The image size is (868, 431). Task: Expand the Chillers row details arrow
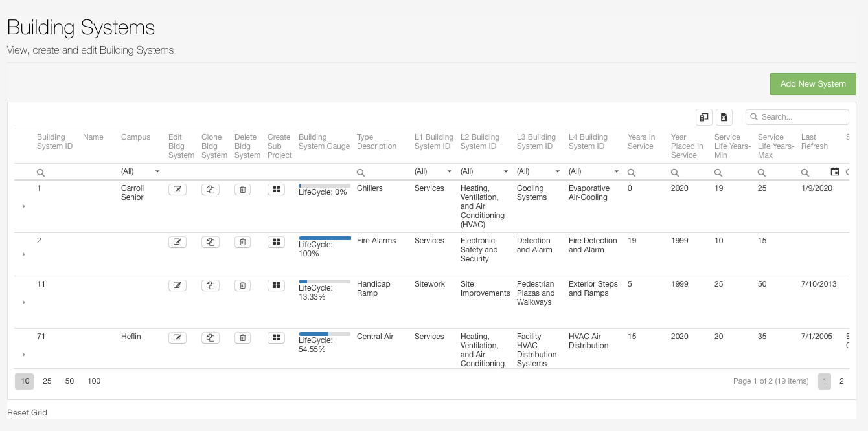23,206
